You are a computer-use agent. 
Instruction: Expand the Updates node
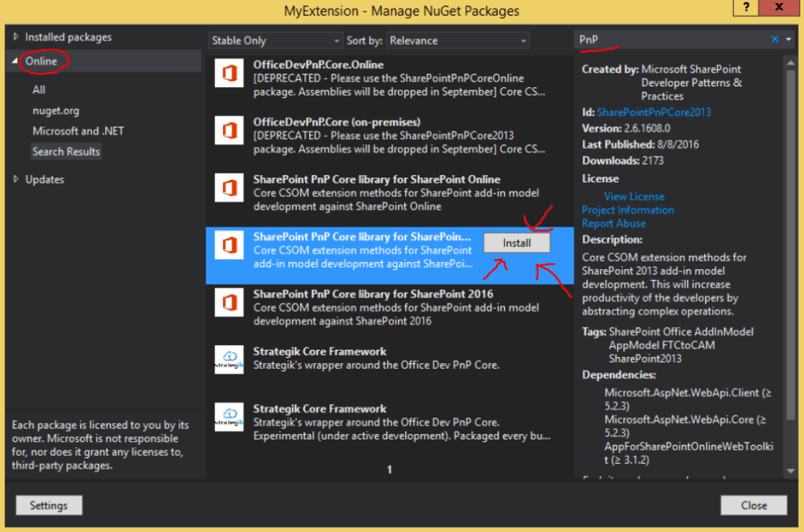(16, 180)
